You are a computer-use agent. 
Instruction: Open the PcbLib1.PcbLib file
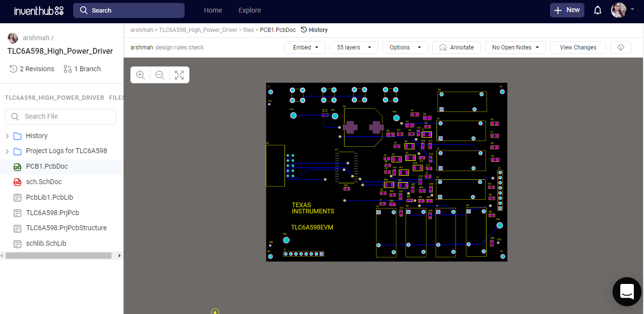coord(49,197)
